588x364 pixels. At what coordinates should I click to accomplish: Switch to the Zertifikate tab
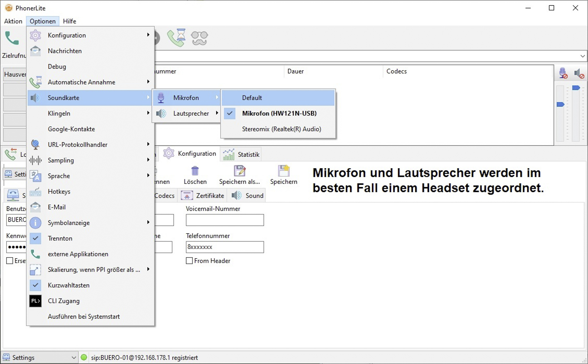click(202, 196)
